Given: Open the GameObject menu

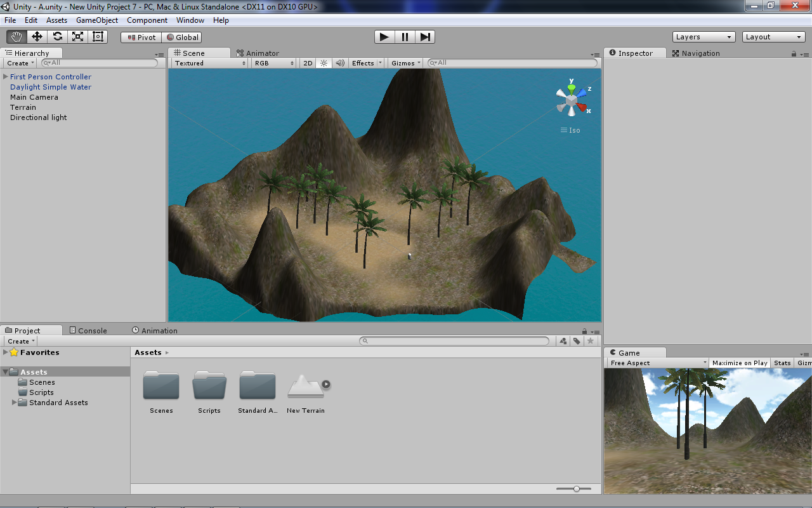Looking at the screenshot, I should click(x=96, y=20).
